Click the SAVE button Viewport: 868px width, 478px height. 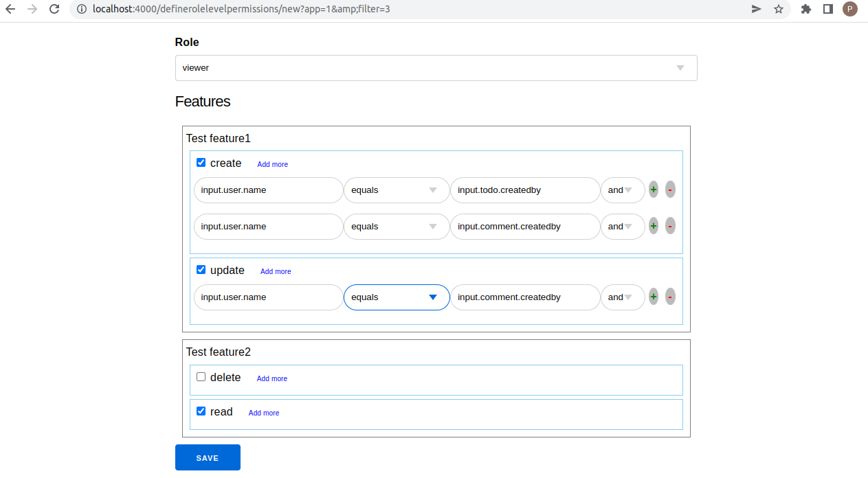coord(208,457)
